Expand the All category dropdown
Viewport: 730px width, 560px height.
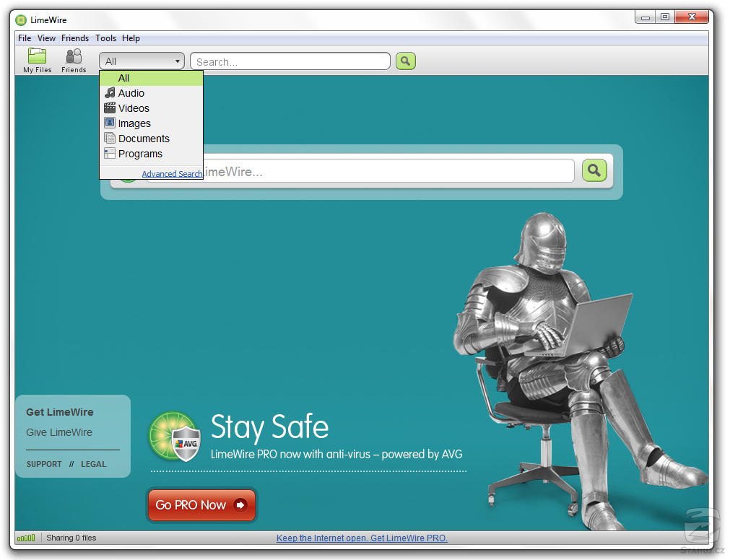(142, 61)
